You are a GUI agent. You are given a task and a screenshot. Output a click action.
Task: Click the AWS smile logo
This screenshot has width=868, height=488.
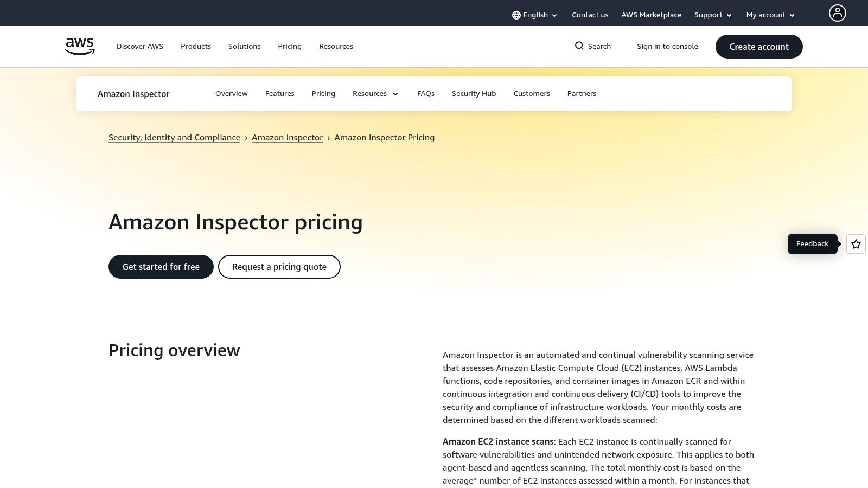click(x=79, y=46)
